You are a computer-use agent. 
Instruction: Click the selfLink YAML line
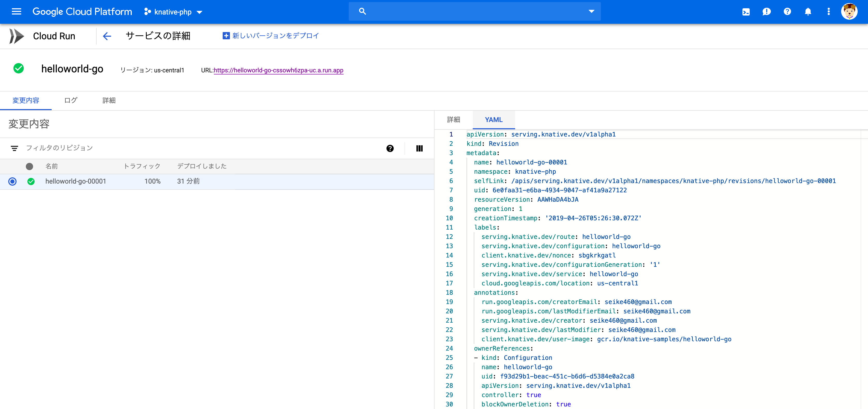pos(655,181)
